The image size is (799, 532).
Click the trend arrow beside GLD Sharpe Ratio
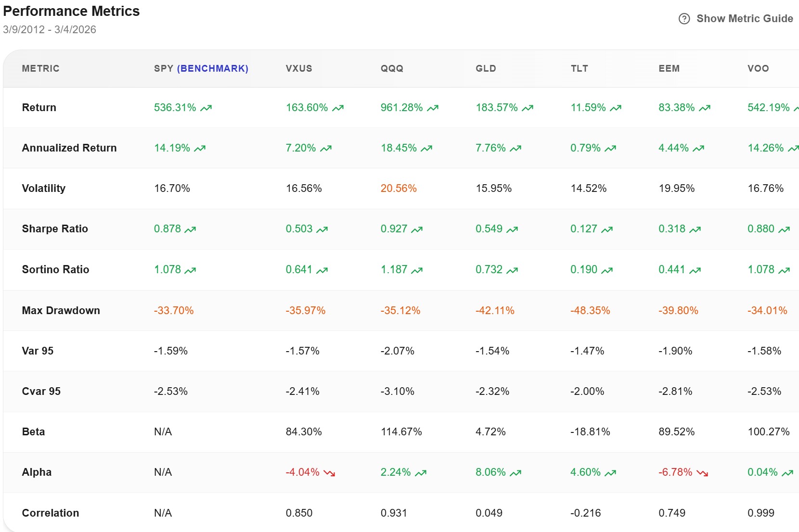pos(511,229)
